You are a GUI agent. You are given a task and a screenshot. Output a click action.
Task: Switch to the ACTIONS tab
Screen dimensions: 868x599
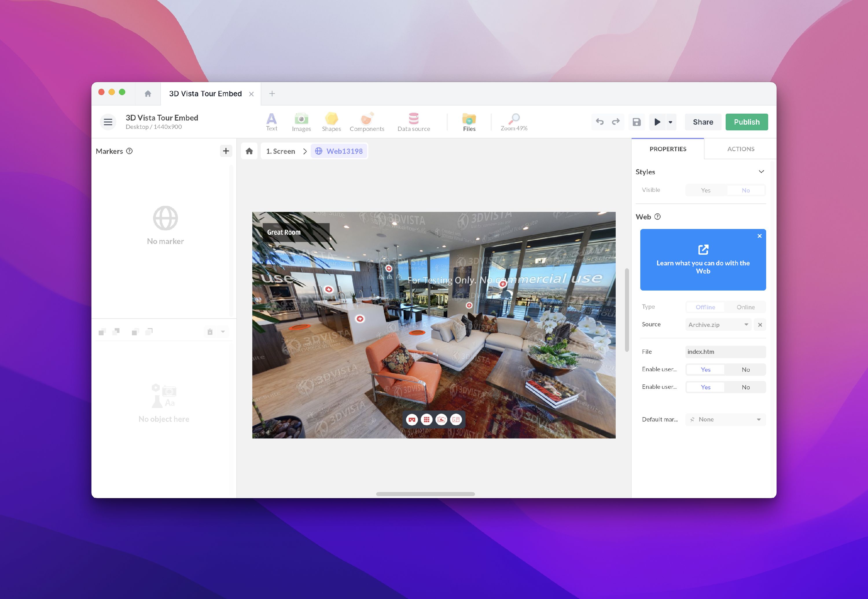coord(740,149)
